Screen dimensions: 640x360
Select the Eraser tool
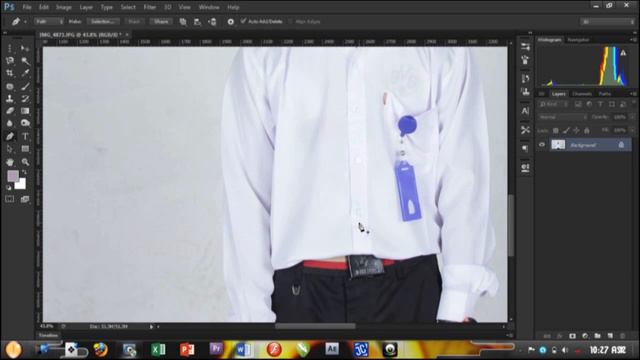click(x=10, y=111)
